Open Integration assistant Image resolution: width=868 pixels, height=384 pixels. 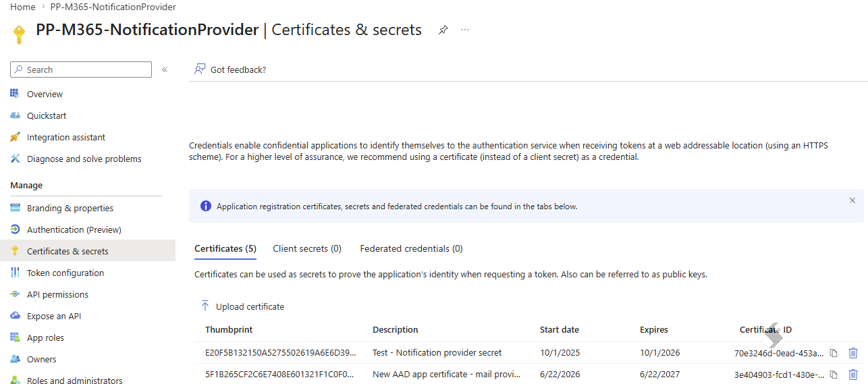(66, 137)
